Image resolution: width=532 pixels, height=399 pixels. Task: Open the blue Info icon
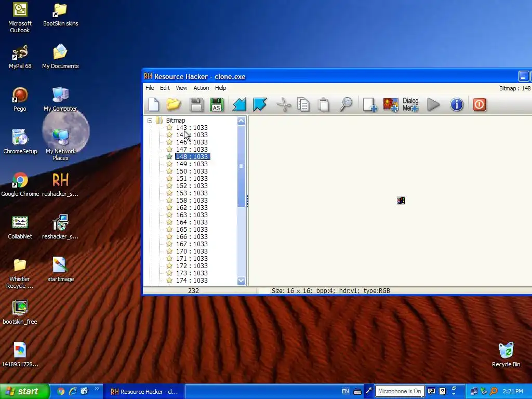pyautogui.click(x=457, y=104)
